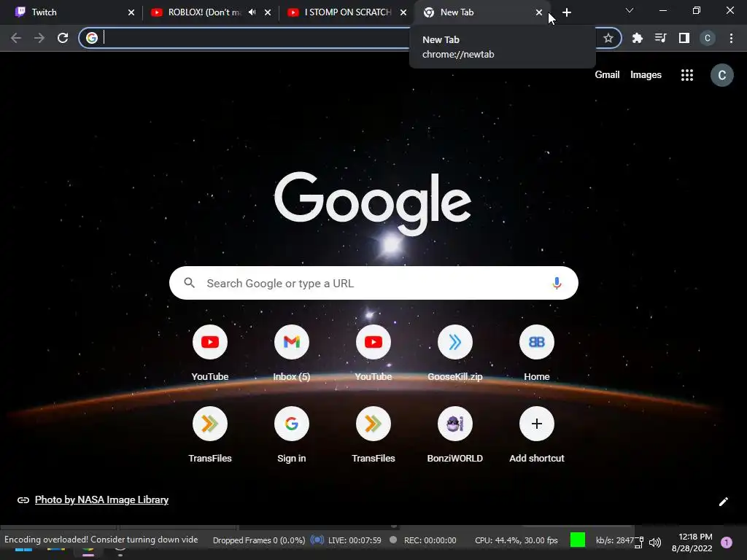747x560 pixels.
Task: Click the Search Google or type a URL box
Action: (373, 283)
